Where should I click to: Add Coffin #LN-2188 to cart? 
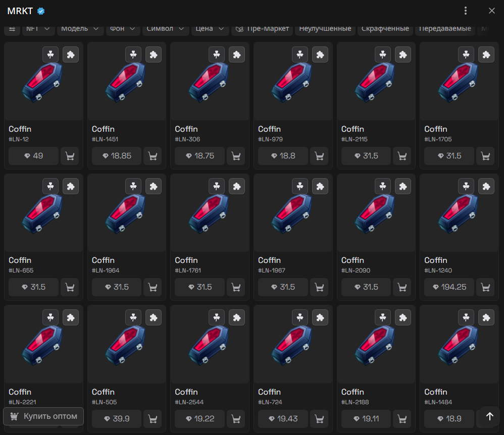pyautogui.click(x=402, y=419)
